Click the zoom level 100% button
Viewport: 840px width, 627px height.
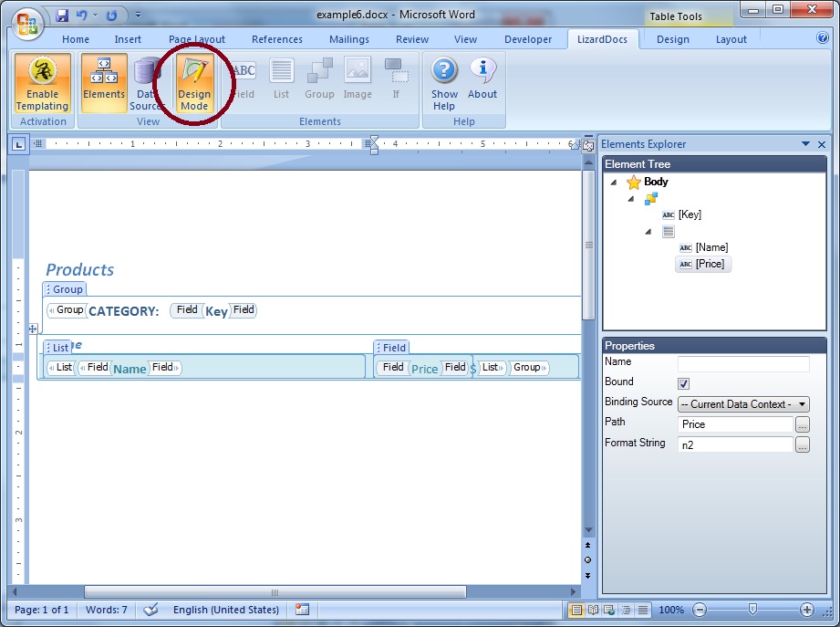coord(671,610)
